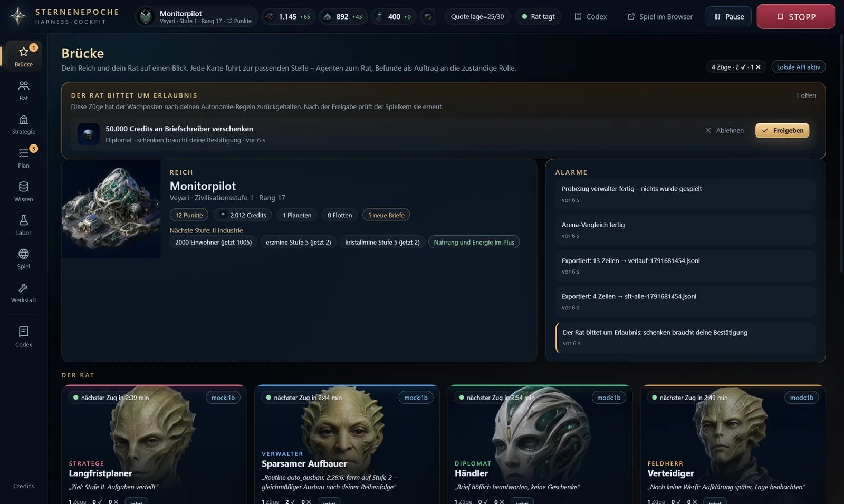The width and height of the screenshot is (844, 504).
Task: Click the Monitorpilot avatar in the header
Action: (146, 17)
